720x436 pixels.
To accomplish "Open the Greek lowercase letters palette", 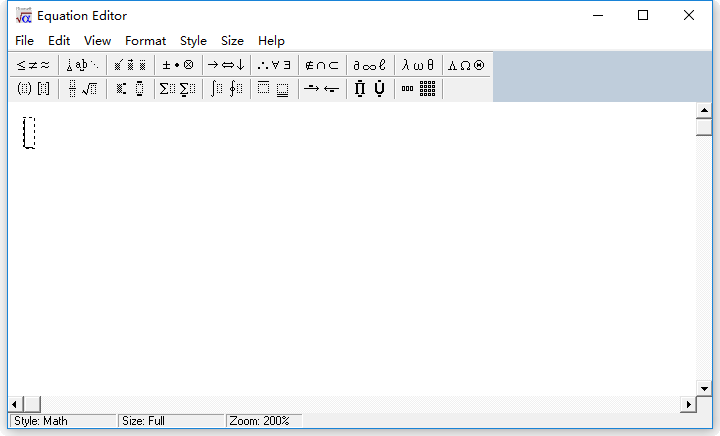I will point(418,65).
